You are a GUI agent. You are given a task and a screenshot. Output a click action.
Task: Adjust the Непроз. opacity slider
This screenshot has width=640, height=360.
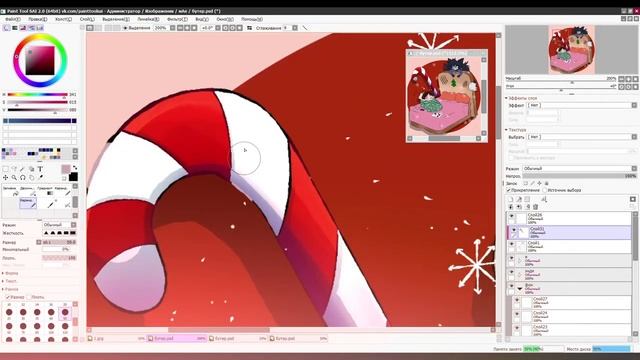(579, 176)
